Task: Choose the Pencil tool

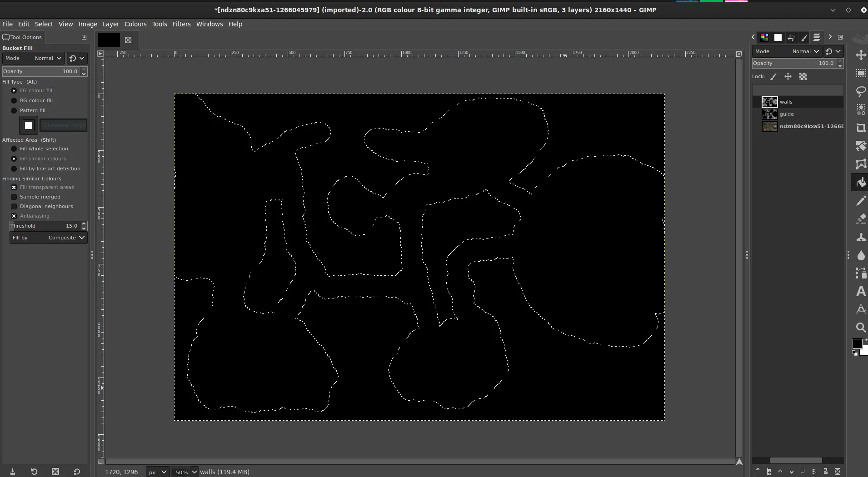Action: [861, 201]
